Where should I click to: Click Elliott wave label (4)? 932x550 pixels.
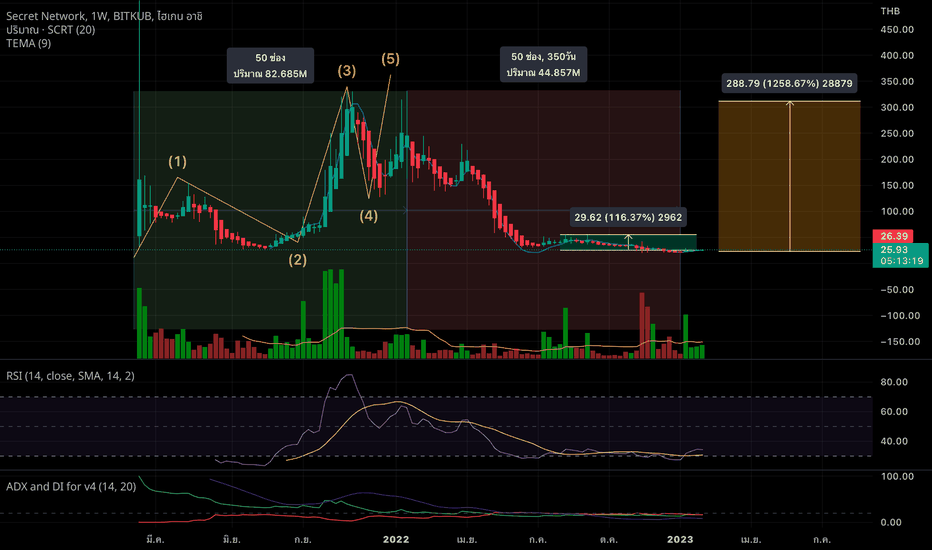pyautogui.click(x=369, y=216)
